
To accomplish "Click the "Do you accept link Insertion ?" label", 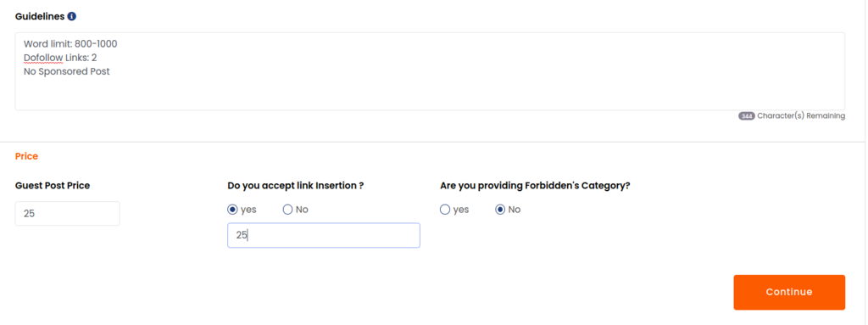I will click(296, 186).
